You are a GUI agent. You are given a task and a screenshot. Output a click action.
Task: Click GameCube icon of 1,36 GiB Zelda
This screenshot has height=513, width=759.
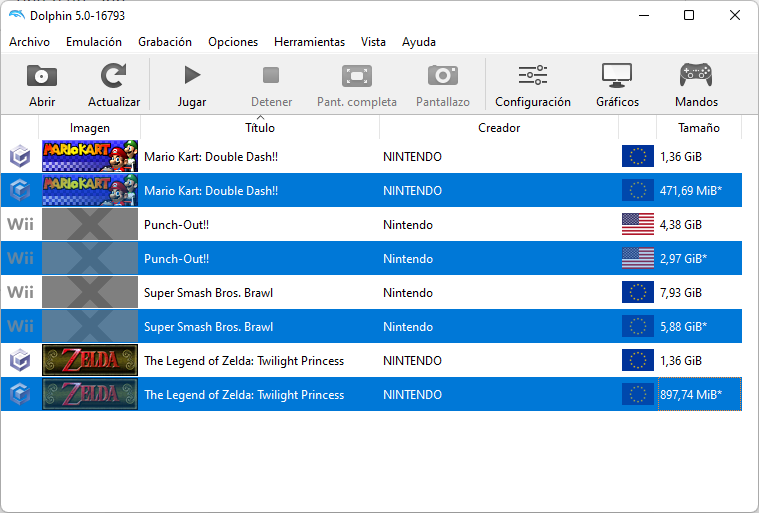click(x=20, y=361)
